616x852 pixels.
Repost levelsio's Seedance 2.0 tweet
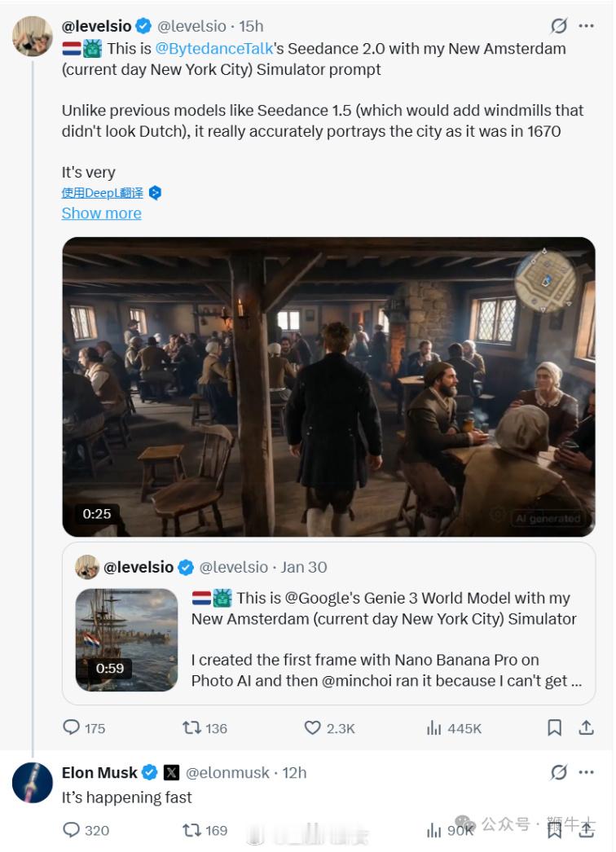[x=193, y=727]
